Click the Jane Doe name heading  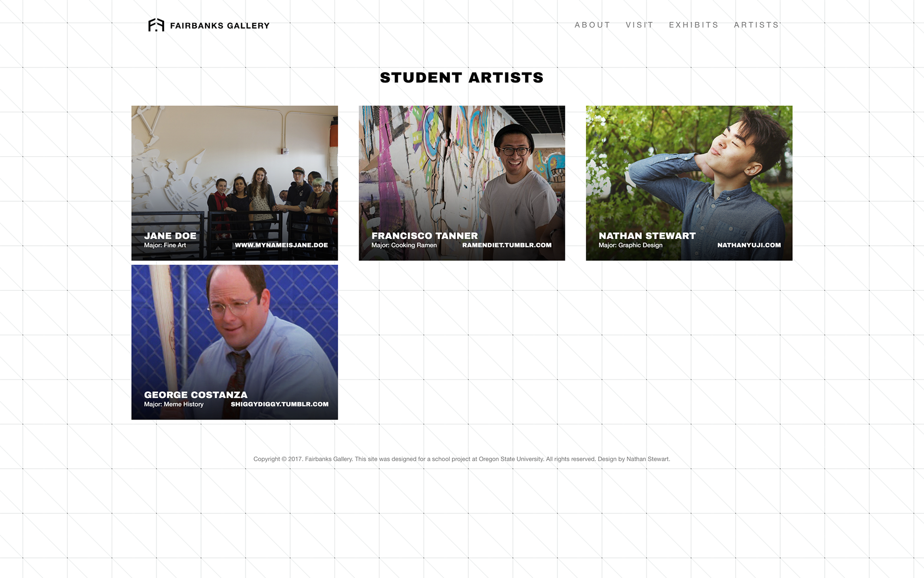170,236
